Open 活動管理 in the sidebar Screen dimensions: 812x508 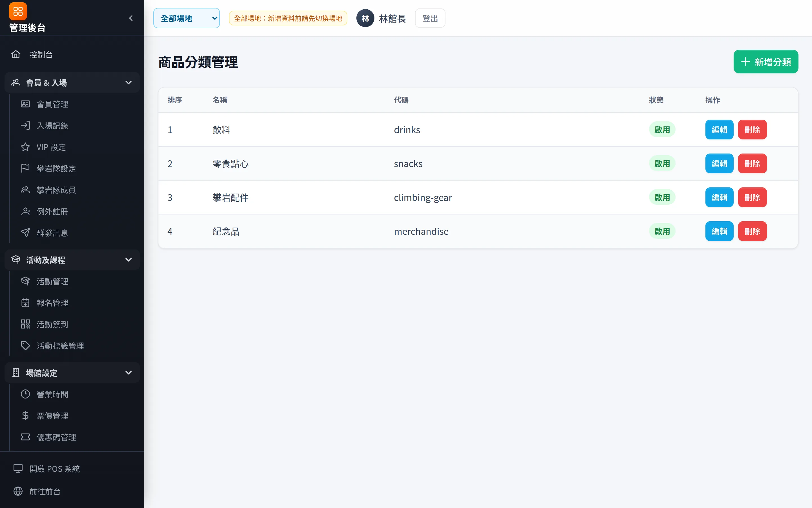(52, 281)
